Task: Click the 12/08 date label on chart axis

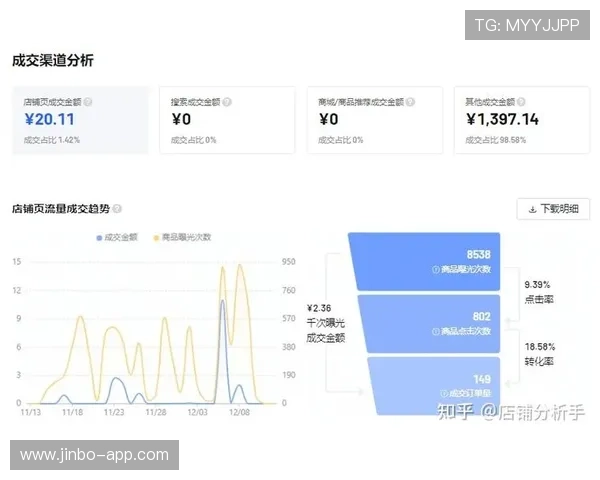Action: 239,412
